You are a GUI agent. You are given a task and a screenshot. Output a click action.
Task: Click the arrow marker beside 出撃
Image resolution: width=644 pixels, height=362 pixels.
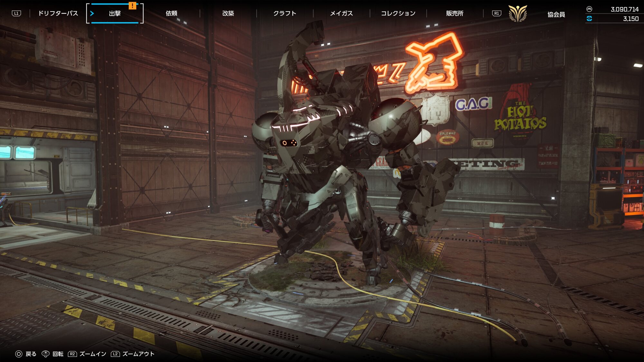tap(92, 13)
